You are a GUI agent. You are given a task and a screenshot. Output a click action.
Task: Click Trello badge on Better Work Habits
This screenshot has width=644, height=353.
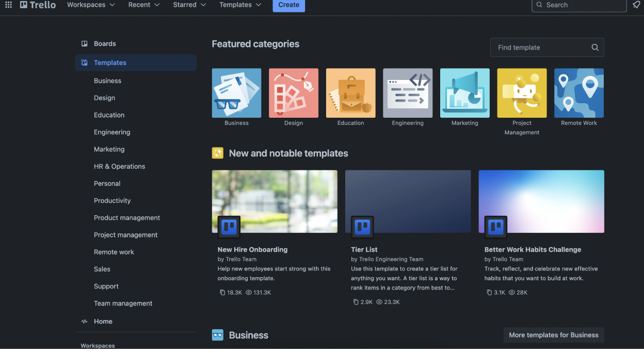[x=496, y=227]
